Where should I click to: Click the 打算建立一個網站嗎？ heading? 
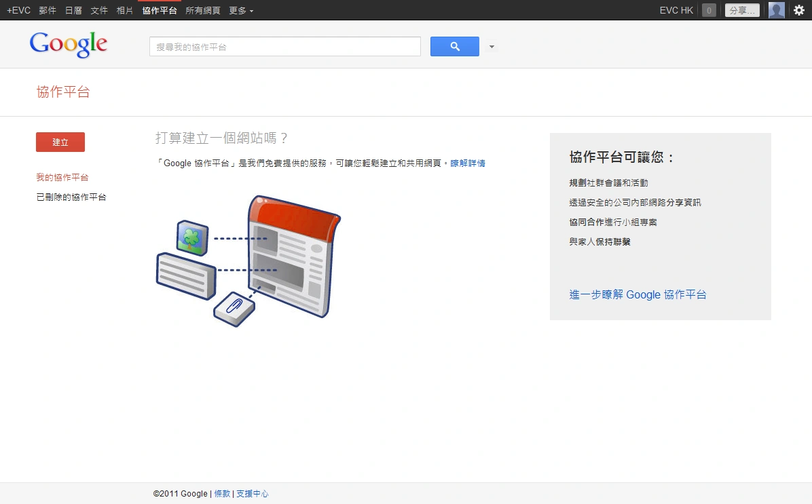point(221,138)
